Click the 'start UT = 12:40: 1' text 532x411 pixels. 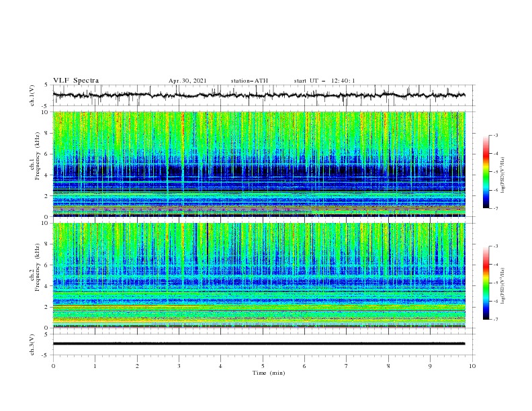pyautogui.click(x=324, y=81)
